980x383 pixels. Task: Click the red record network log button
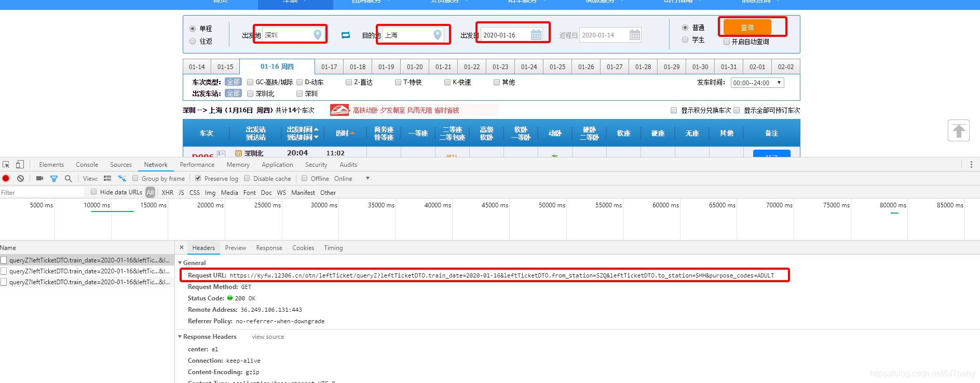(x=6, y=178)
